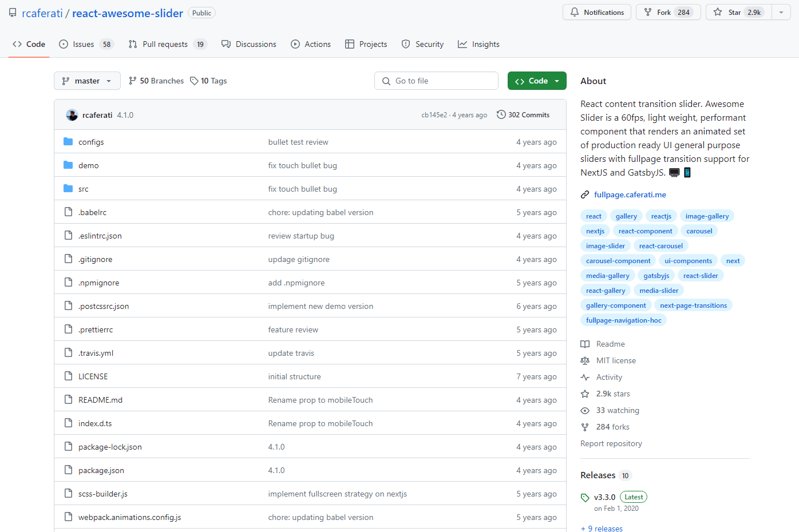The image size is (799, 532).
Task: Open the Notifications bell icon
Action: pyautogui.click(x=575, y=12)
